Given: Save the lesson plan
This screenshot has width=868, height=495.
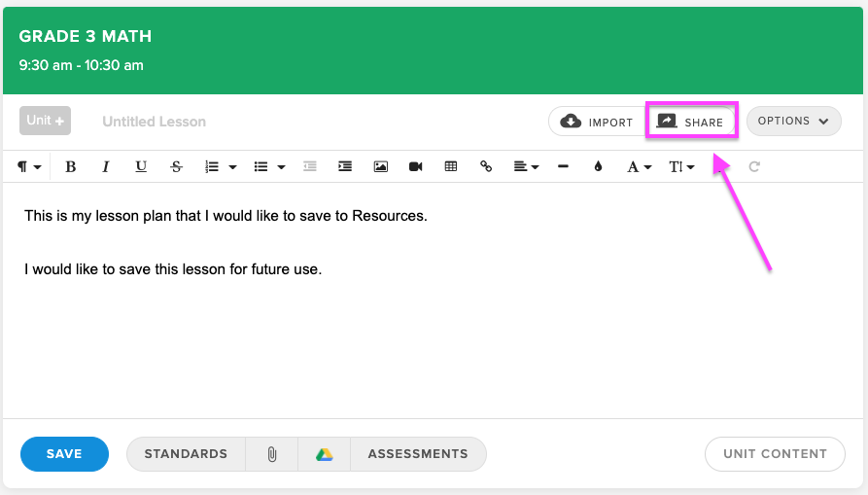Looking at the screenshot, I should tap(64, 454).
